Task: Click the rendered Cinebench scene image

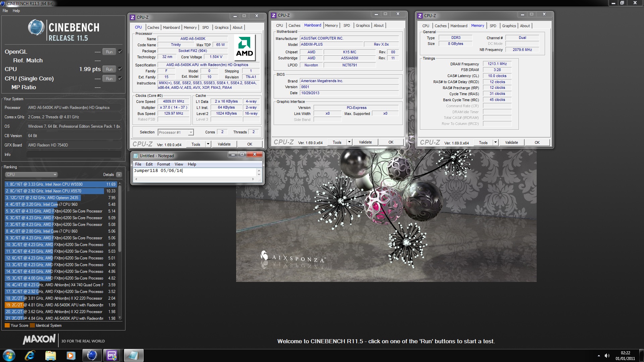Action: [x=386, y=215]
